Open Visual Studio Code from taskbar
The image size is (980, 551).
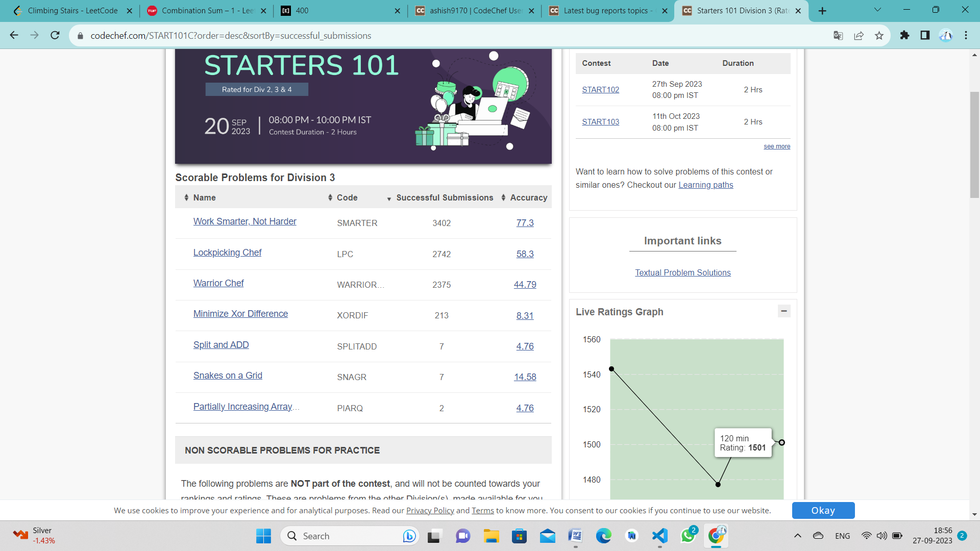pyautogui.click(x=659, y=536)
